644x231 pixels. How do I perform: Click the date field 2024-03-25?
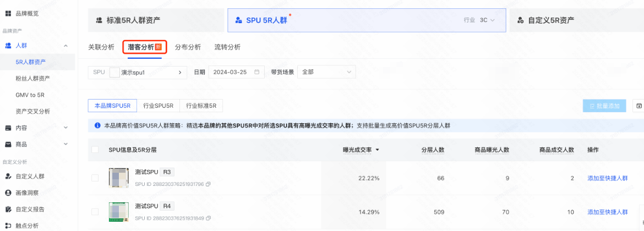point(236,72)
